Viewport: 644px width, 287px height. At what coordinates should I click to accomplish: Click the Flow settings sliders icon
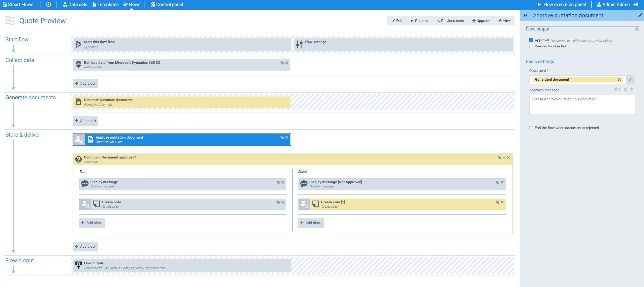[x=299, y=44]
